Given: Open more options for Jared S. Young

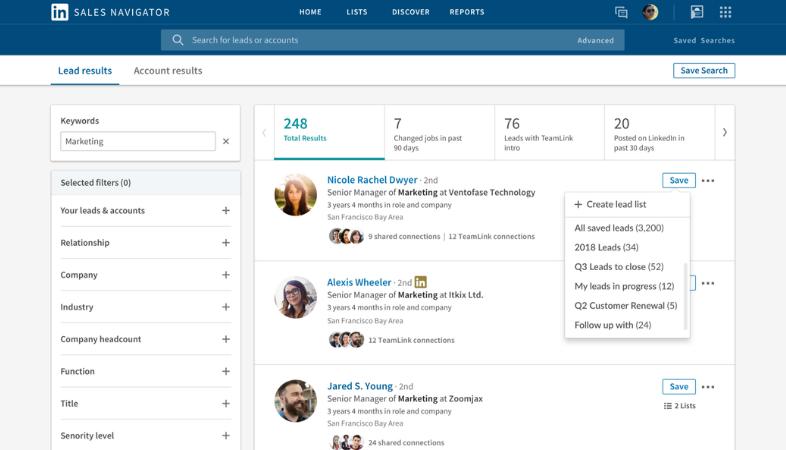Looking at the screenshot, I should point(708,387).
